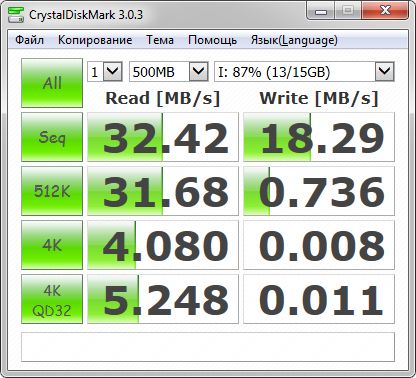Select the 4K QD32 write value 0.011

click(319, 299)
